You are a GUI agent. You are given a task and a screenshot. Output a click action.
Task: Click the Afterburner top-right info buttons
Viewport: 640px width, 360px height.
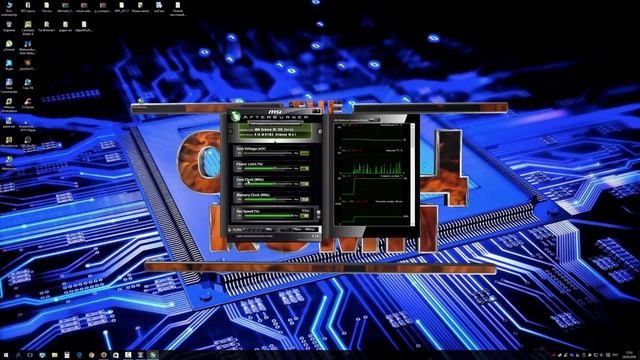click(x=316, y=111)
